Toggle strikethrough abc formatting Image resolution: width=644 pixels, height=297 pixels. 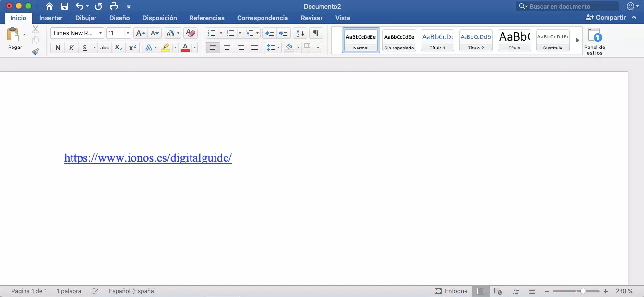(104, 48)
